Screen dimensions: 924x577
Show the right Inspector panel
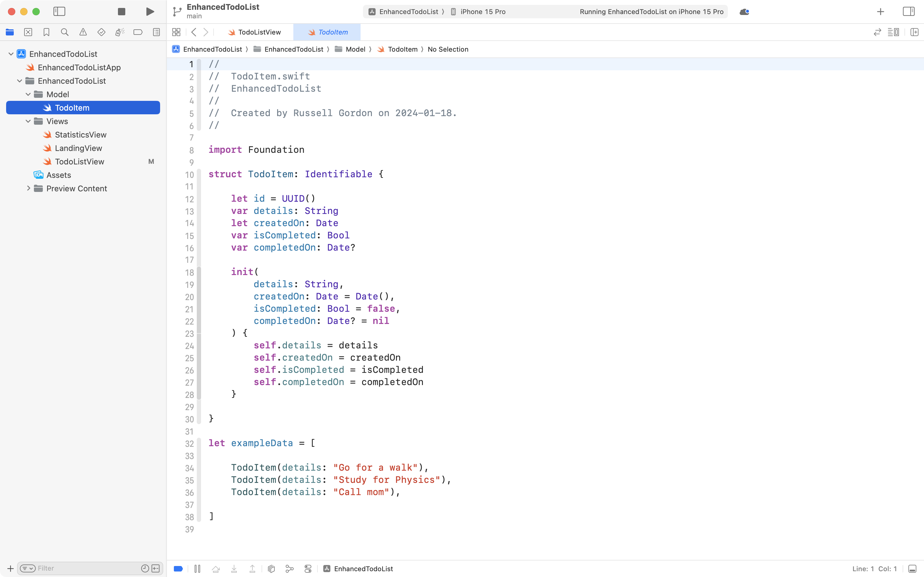pyautogui.click(x=908, y=11)
